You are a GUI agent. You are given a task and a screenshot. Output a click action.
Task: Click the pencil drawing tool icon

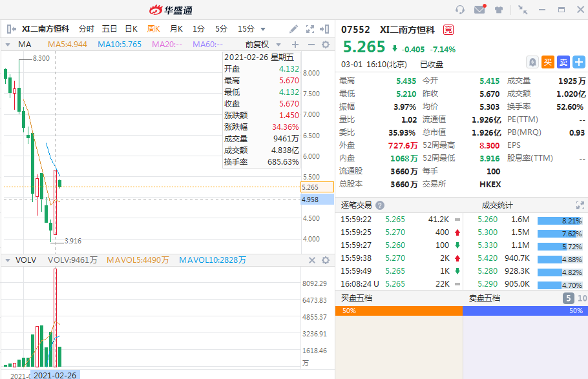[x=293, y=29]
